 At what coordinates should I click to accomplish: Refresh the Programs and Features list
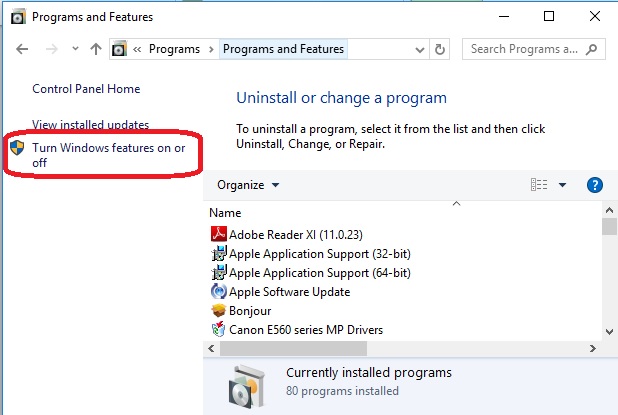tap(441, 49)
